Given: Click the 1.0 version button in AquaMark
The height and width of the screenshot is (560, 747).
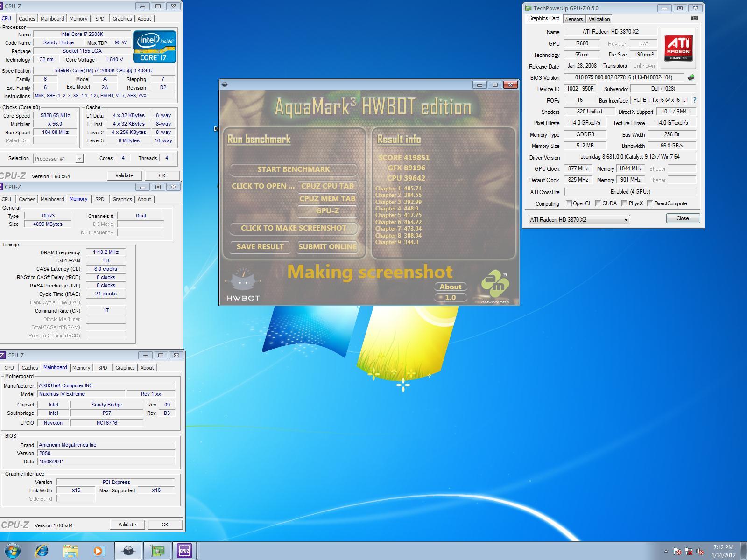Looking at the screenshot, I should 451,298.
